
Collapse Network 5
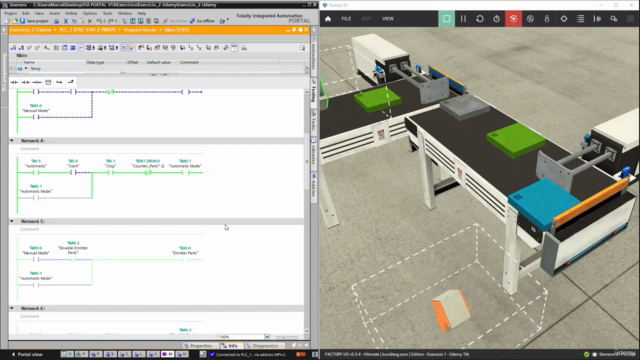(x=12, y=221)
